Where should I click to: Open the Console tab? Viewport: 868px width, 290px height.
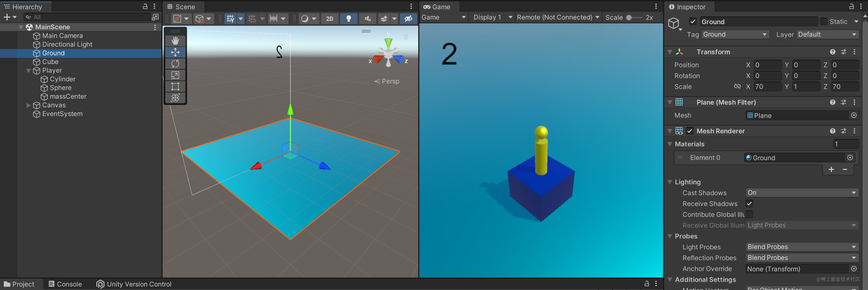pyautogui.click(x=65, y=284)
